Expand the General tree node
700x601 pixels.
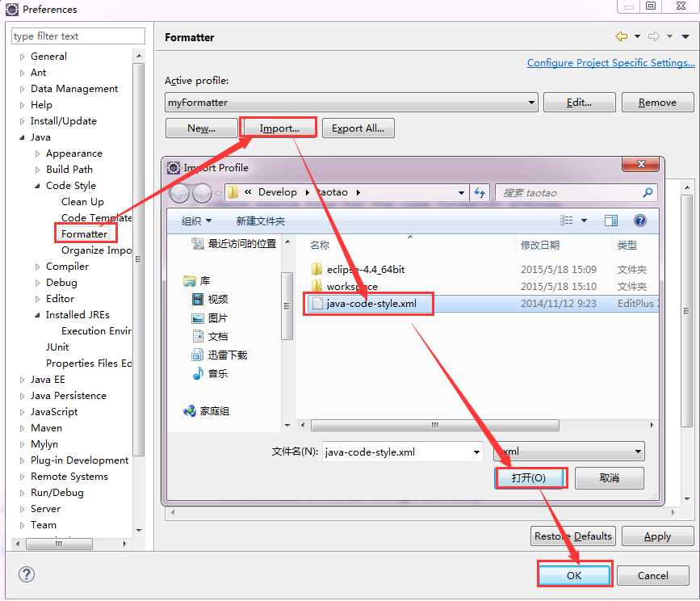tap(22, 57)
